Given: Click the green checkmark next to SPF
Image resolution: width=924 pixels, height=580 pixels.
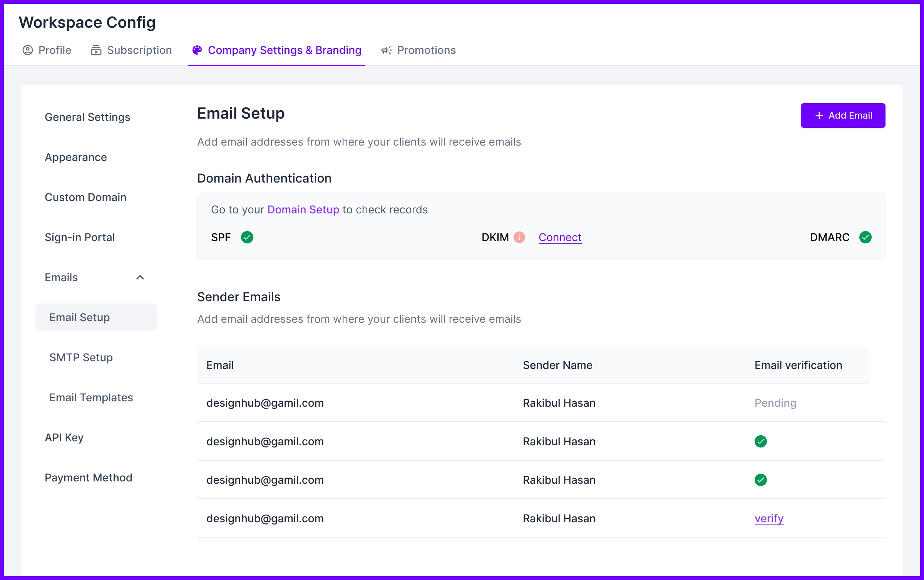Looking at the screenshot, I should coord(247,238).
